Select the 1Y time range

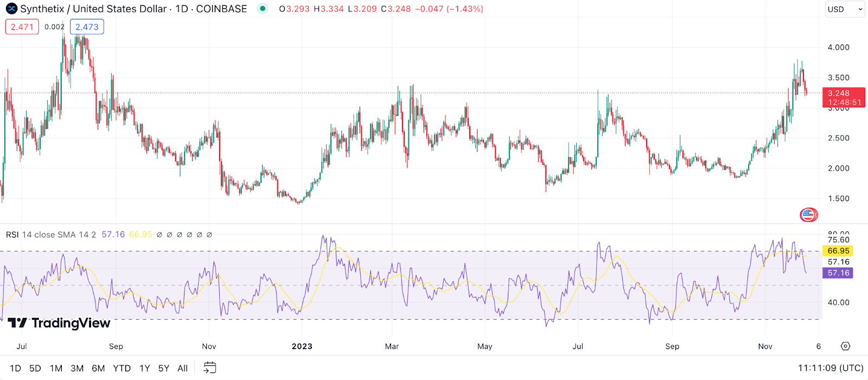click(144, 368)
